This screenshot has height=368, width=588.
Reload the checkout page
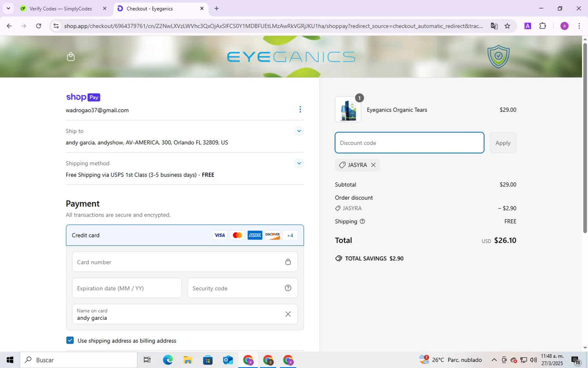pyautogui.click(x=38, y=26)
